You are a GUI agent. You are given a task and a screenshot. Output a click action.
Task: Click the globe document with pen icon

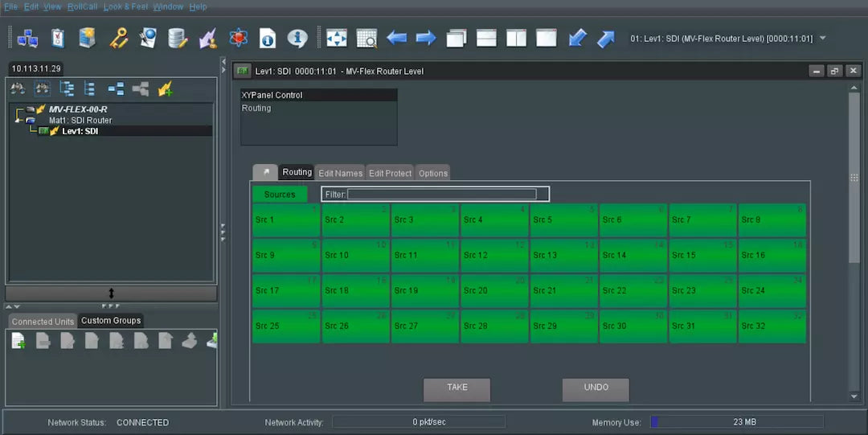tap(148, 39)
